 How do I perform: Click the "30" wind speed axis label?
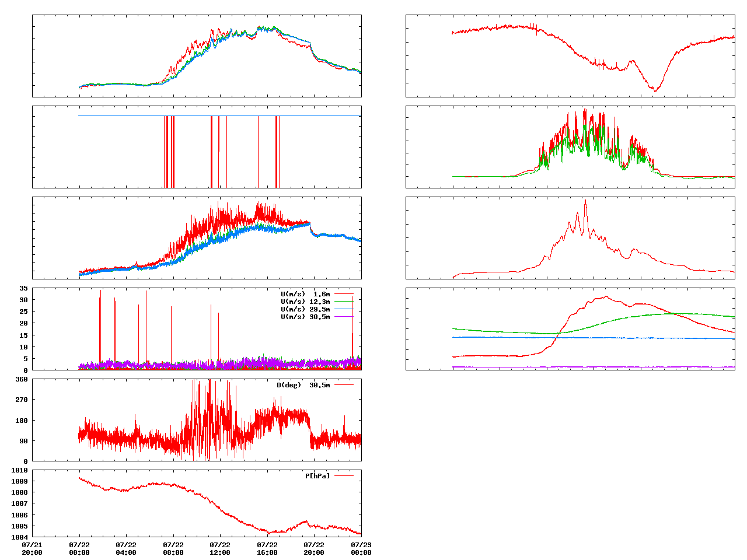pos(23,300)
